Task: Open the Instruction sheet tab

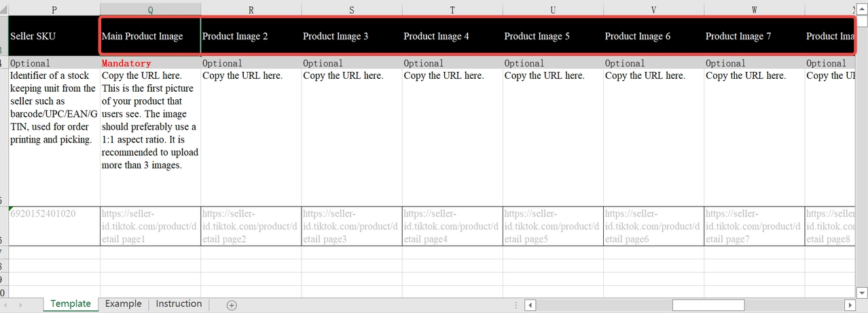Action: 179,304
